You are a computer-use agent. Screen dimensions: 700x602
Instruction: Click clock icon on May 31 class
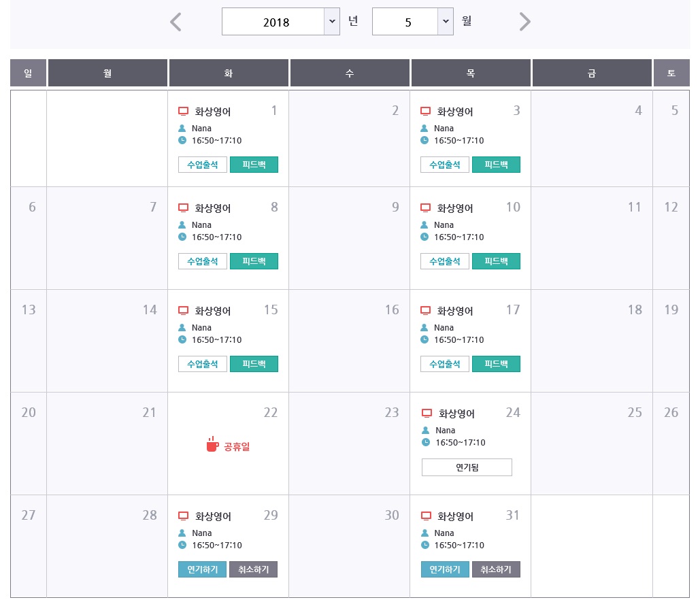pyautogui.click(x=424, y=545)
